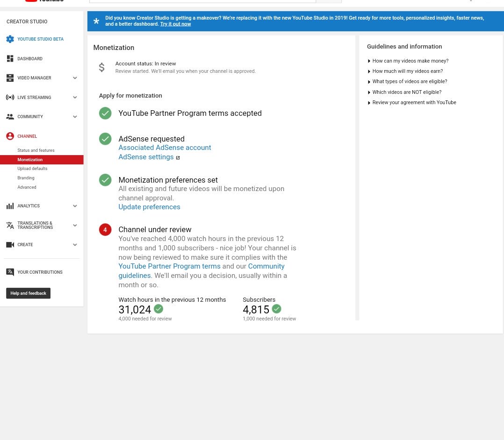Image resolution: width=504 pixels, height=440 pixels.
Task: Click the 4,815 subscribers value
Action: coord(256,310)
